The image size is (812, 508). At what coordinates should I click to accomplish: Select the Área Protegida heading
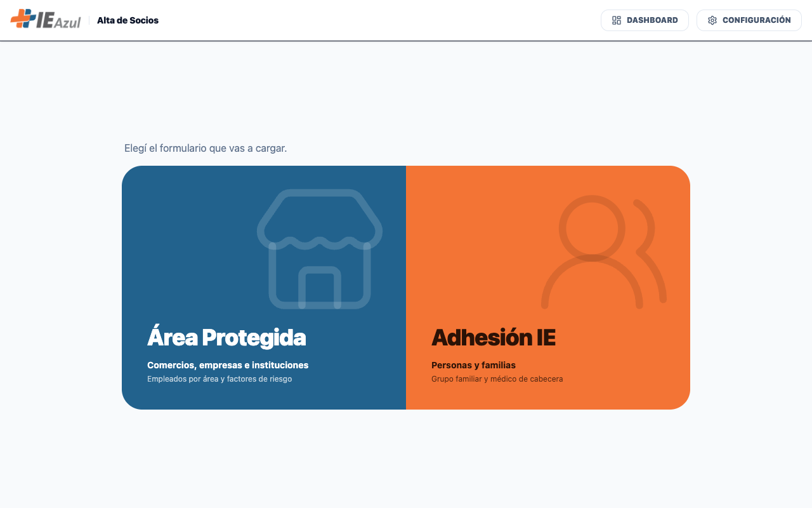click(226, 337)
